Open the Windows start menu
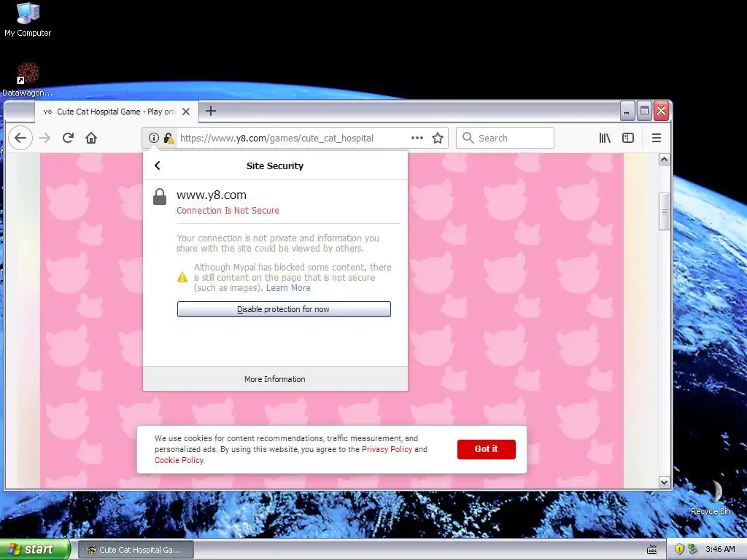Viewport: 747px width, 560px height. 35,549
